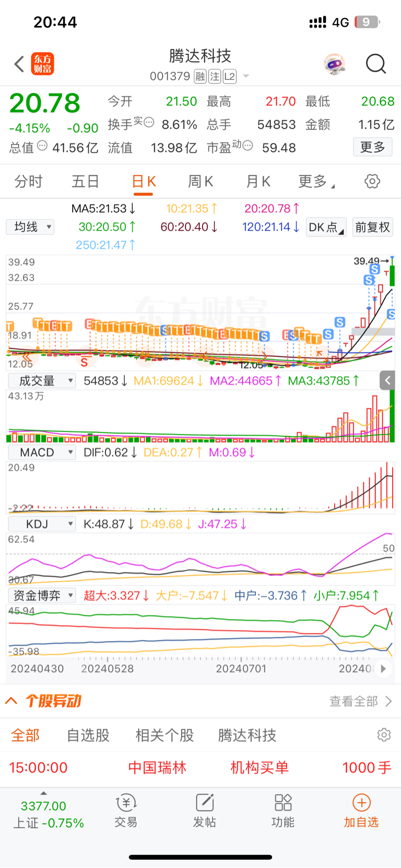Open 个股异动 settings gear icon
Screen dimensions: 401x868
pyautogui.click(x=384, y=735)
